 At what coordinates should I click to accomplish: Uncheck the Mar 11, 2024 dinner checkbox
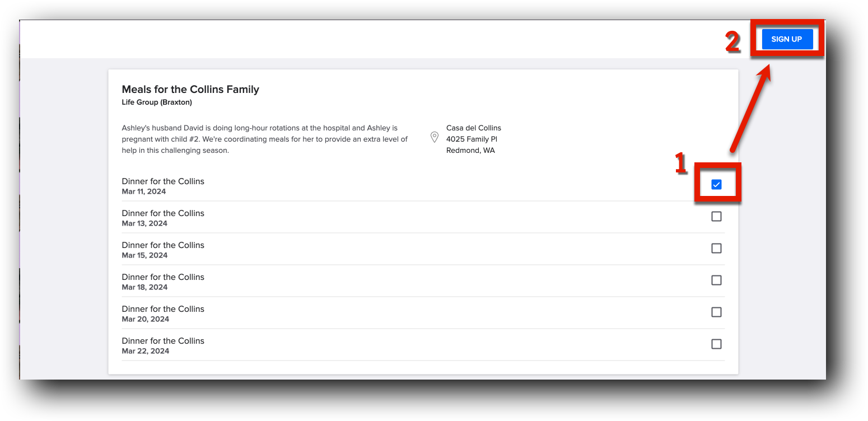(x=716, y=185)
